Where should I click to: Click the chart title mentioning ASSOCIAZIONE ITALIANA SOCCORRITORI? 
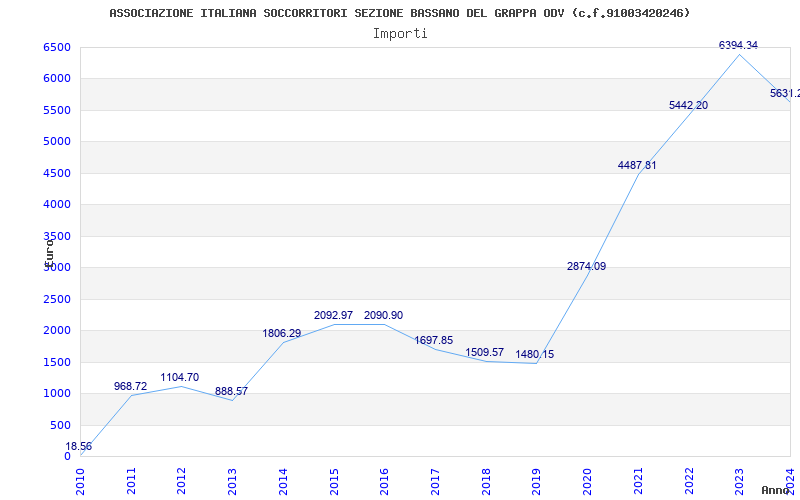[x=399, y=13]
